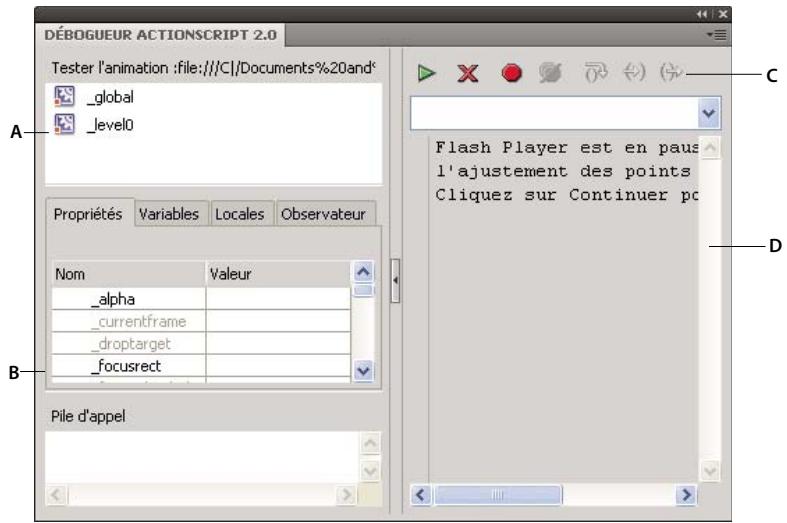Click the properties list scrollbar thumb
787x523 pixels.
click(x=363, y=291)
